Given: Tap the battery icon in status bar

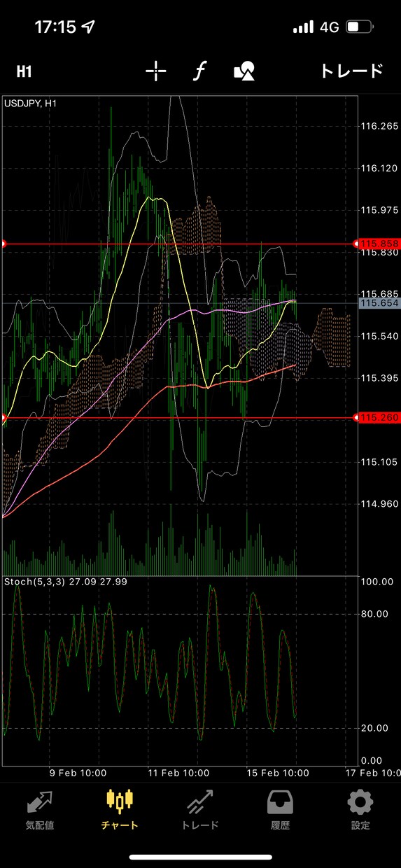Looking at the screenshot, I should (x=362, y=27).
